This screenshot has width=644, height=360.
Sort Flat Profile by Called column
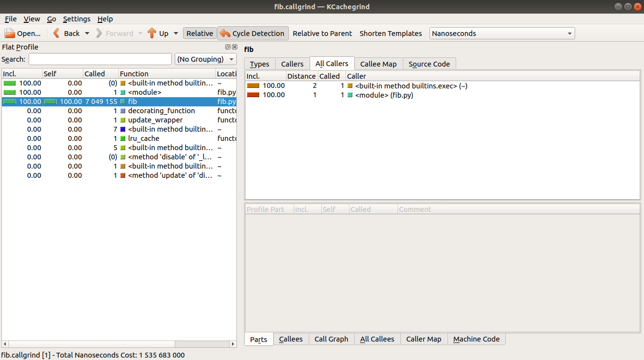[101, 74]
